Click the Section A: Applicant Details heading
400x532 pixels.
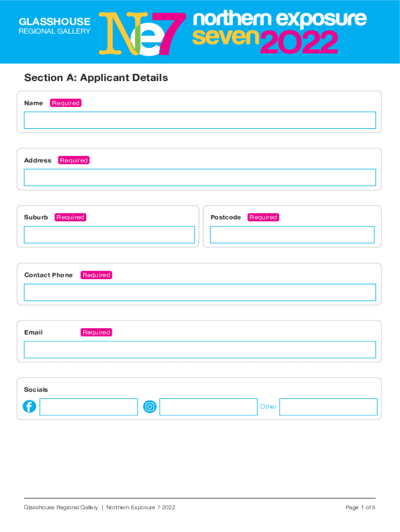96,78
